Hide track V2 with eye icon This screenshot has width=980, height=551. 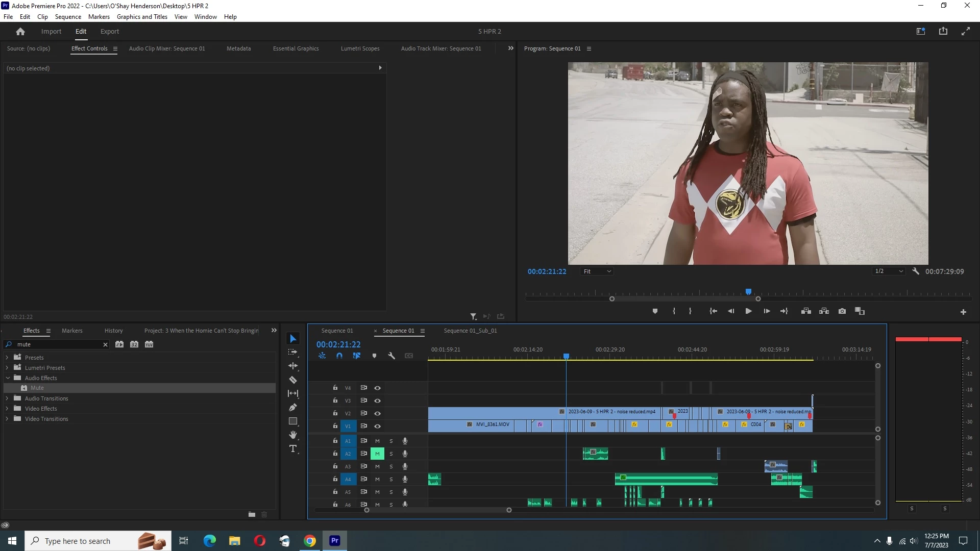(x=378, y=414)
